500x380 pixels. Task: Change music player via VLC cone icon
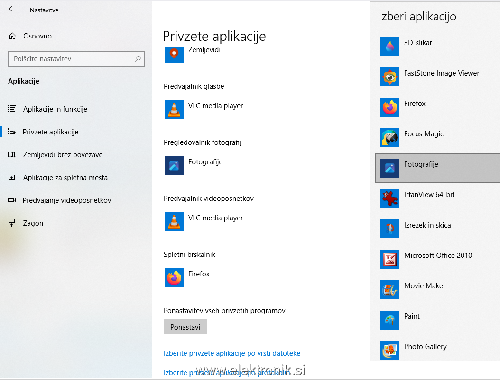click(x=174, y=109)
